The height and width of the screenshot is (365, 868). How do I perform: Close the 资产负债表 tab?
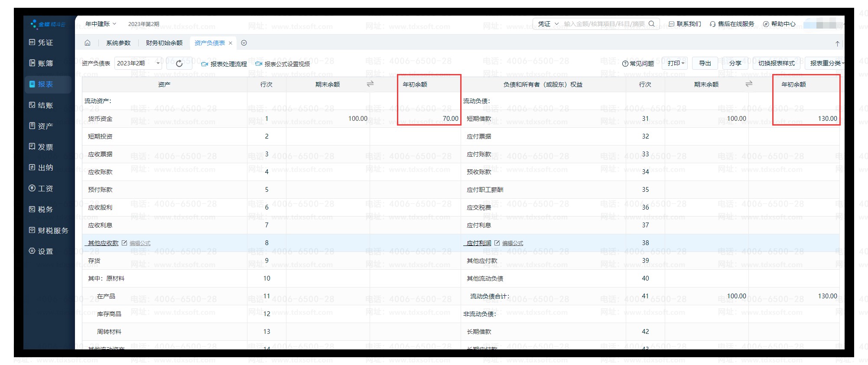[231, 43]
